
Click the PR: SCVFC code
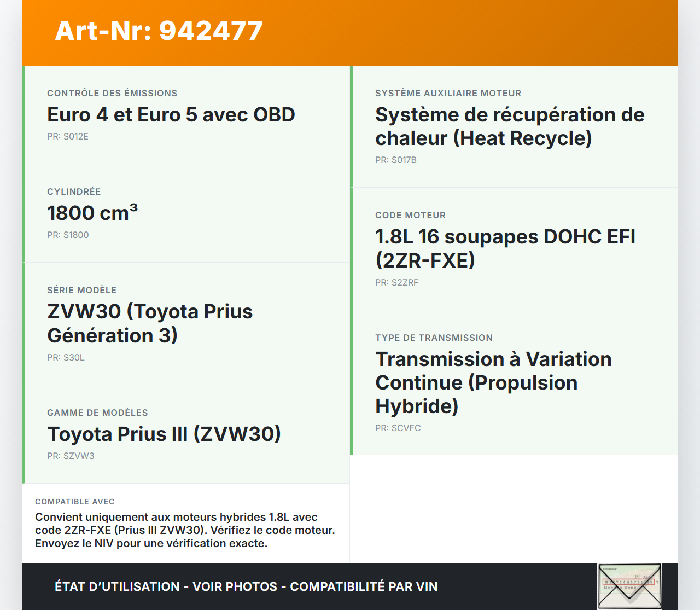[398, 428]
